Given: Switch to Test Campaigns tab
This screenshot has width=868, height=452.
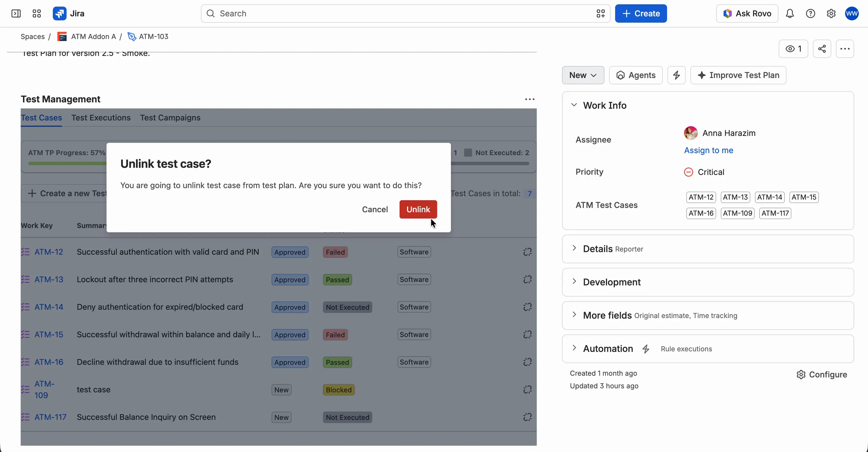Looking at the screenshot, I should (x=170, y=118).
